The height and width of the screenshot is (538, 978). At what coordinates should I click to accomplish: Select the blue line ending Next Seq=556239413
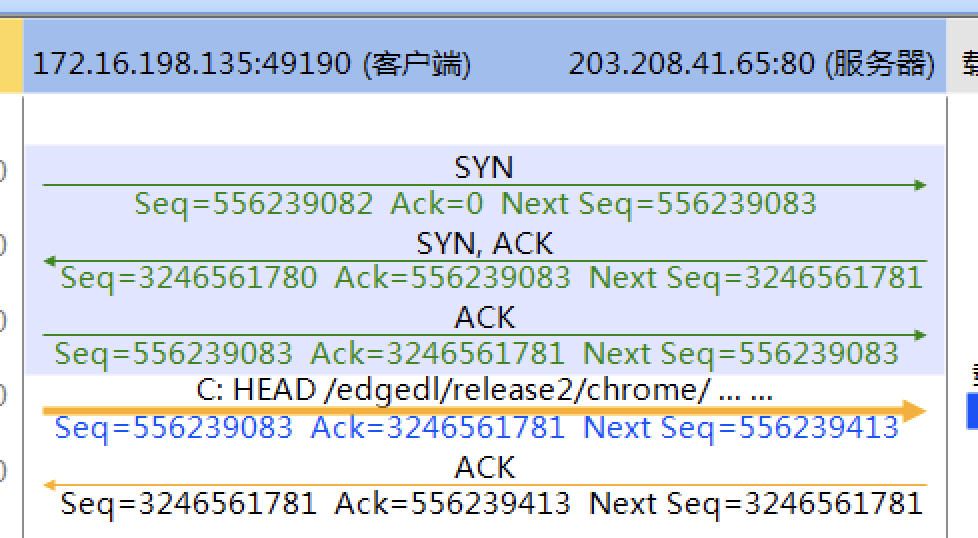click(476, 428)
